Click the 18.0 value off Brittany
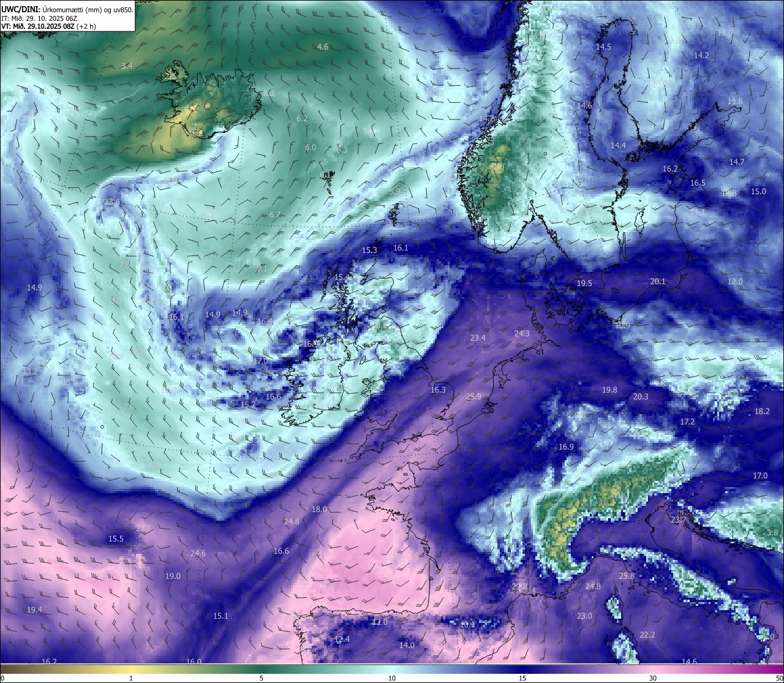784x683 pixels. pos(319,510)
